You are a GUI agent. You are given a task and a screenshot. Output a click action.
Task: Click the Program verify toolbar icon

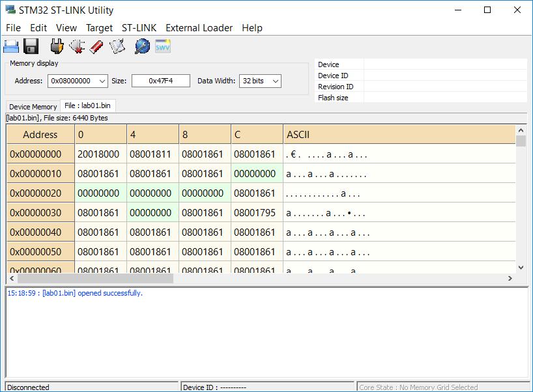[x=117, y=46]
